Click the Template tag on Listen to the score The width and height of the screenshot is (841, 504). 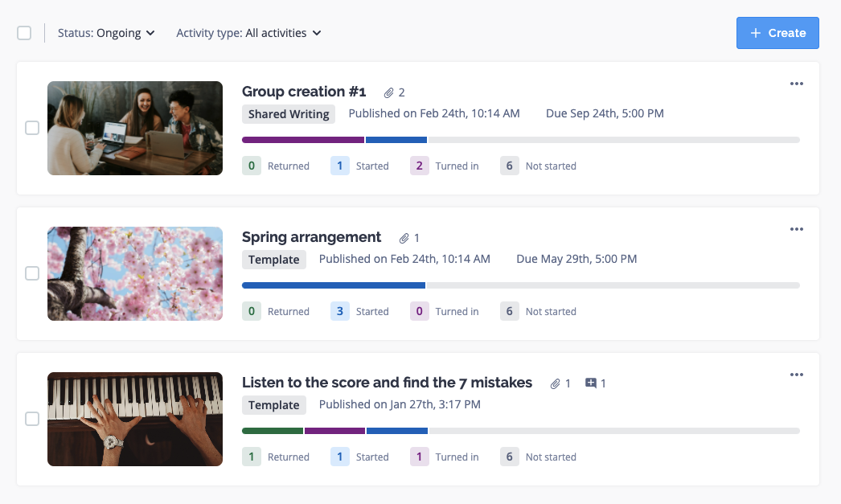(274, 405)
